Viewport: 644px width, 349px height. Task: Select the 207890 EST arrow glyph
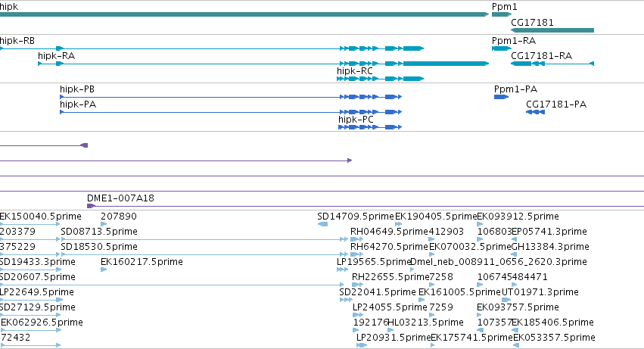(x=104, y=224)
